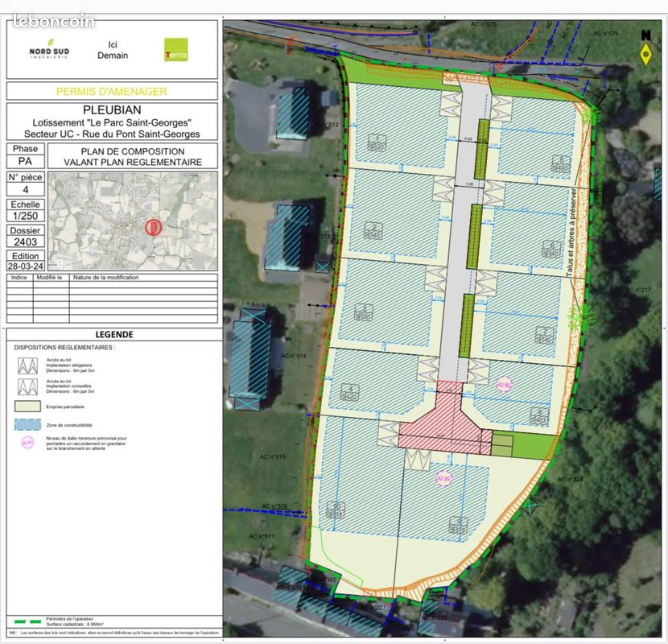Screen dimensions: 668x644
Task: Click the LEGENDE heading
Action: pyautogui.click(x=114, y=335)
